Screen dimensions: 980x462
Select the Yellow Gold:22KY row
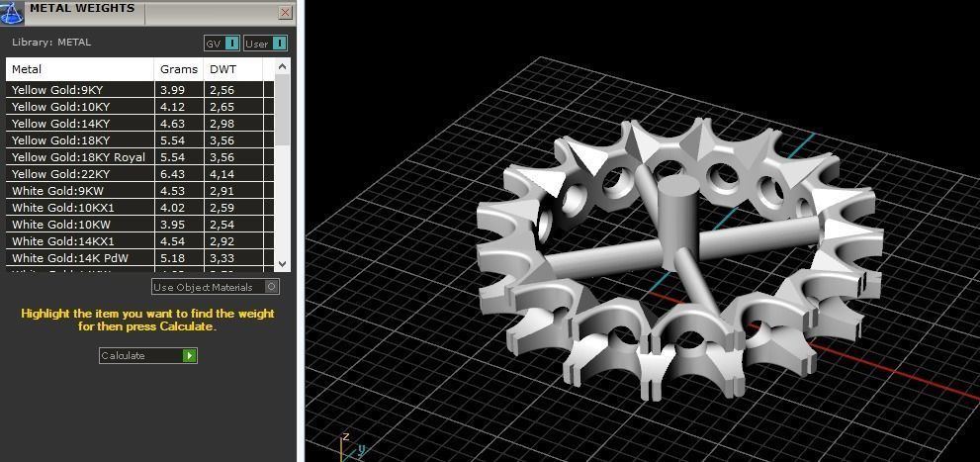click(x=140, y=174)
